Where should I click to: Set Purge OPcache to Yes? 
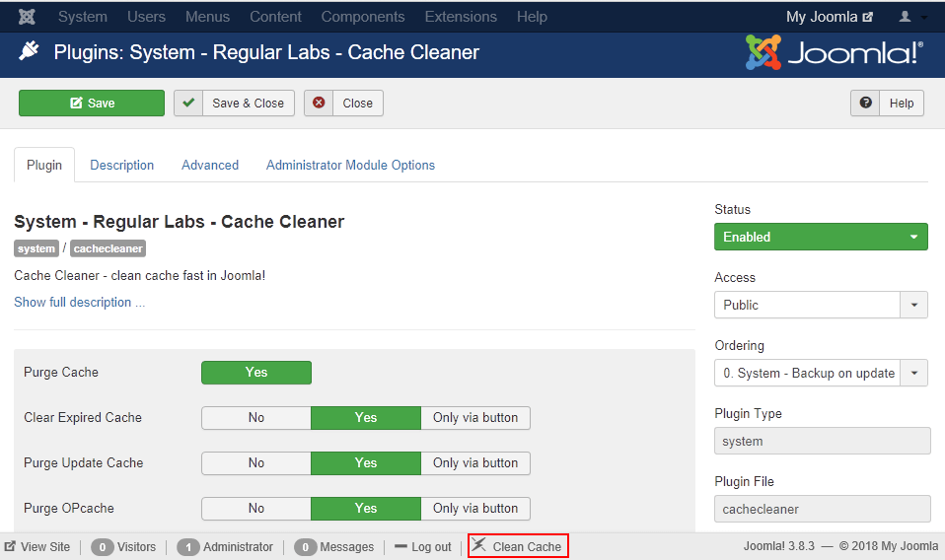[x=366, y=508]
